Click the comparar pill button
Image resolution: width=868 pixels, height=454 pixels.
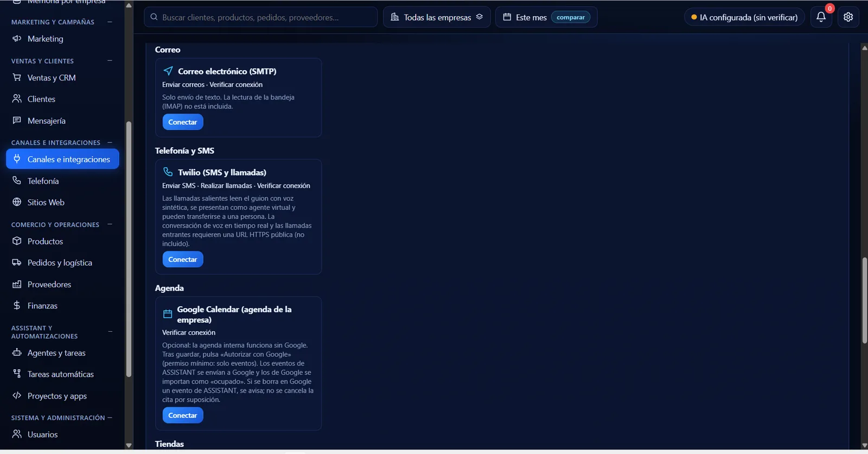pos(571,17)
